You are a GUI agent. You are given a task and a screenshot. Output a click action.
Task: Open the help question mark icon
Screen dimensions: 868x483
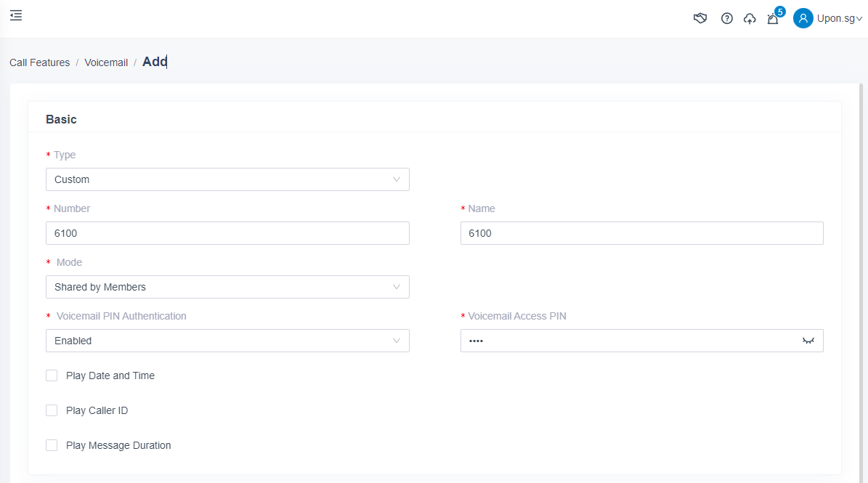(726, 19)
